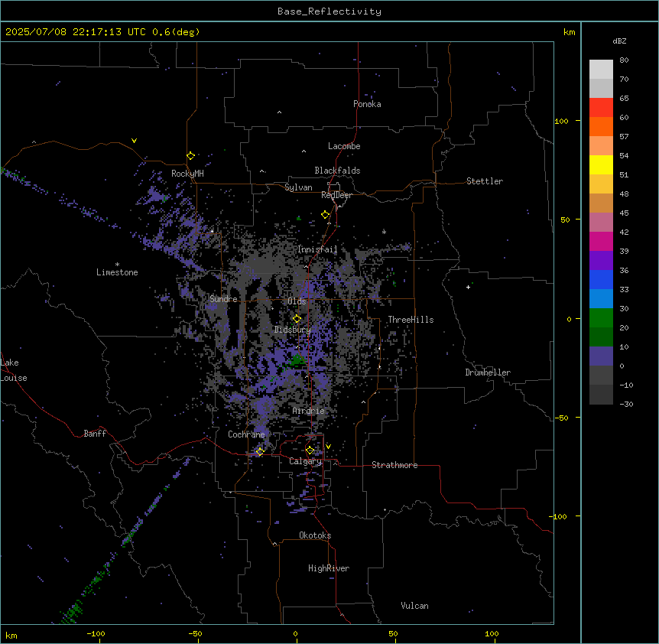The width and height of the screenshot is (659, 644).
Task: Select the Innisfail label
Action: [x=317, y=249]
